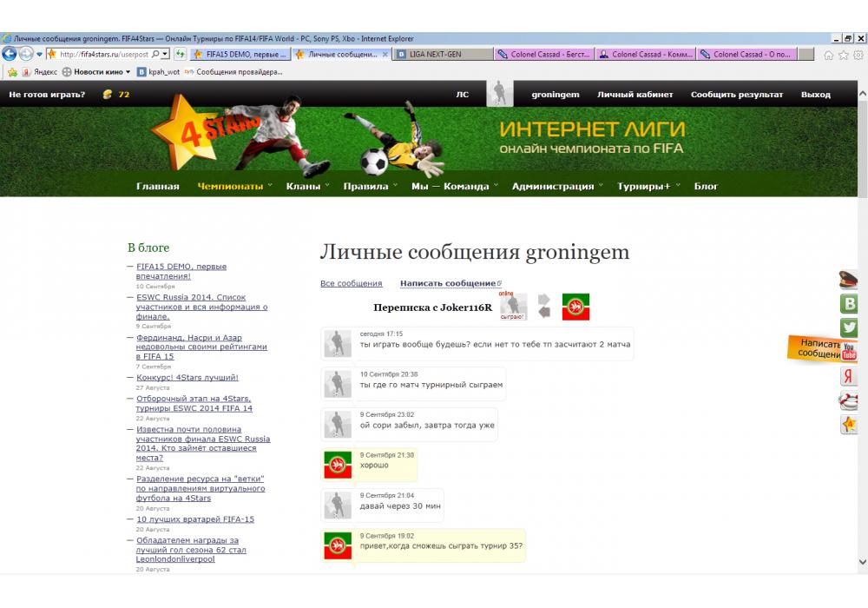Image resolution: width=868 pixels, height=608 pixels.
Task: Open ЛС private messages link
Action: point(463,94)
